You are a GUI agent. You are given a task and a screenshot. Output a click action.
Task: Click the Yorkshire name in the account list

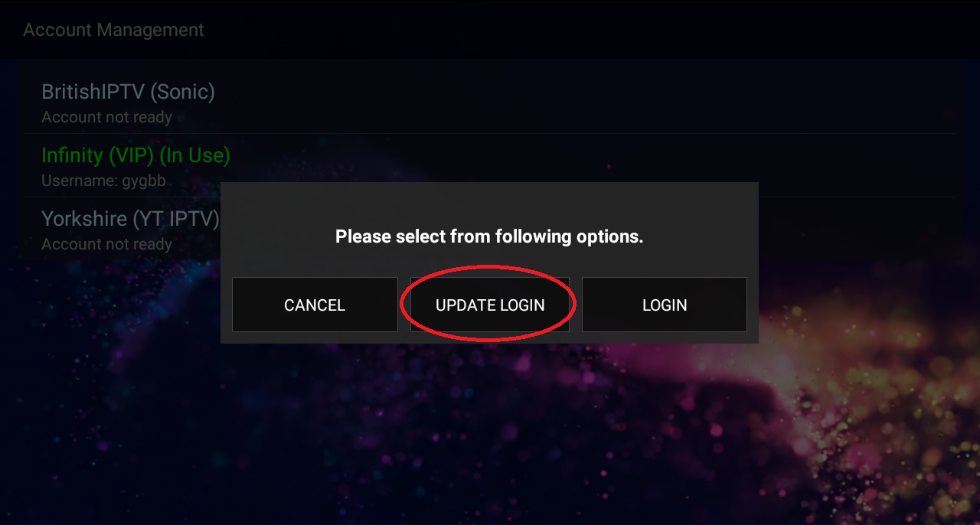click(x=84, y=219)
